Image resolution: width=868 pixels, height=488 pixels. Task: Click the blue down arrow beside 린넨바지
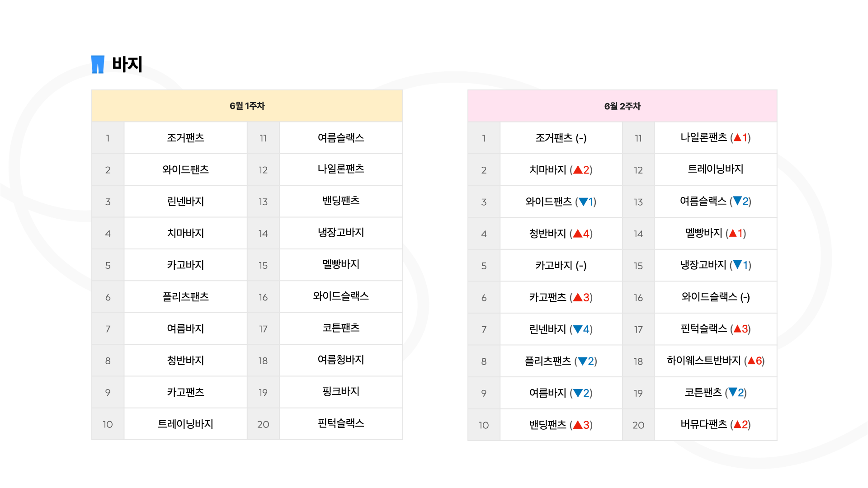578,329
